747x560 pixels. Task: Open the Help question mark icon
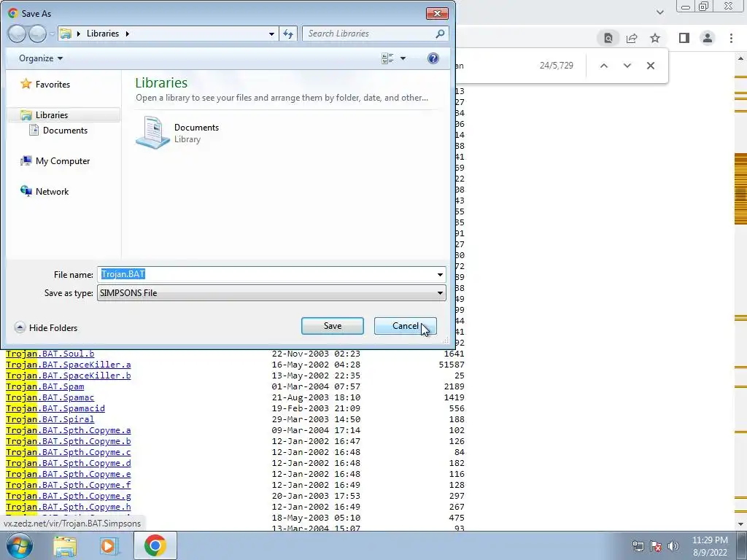(433, 58)
